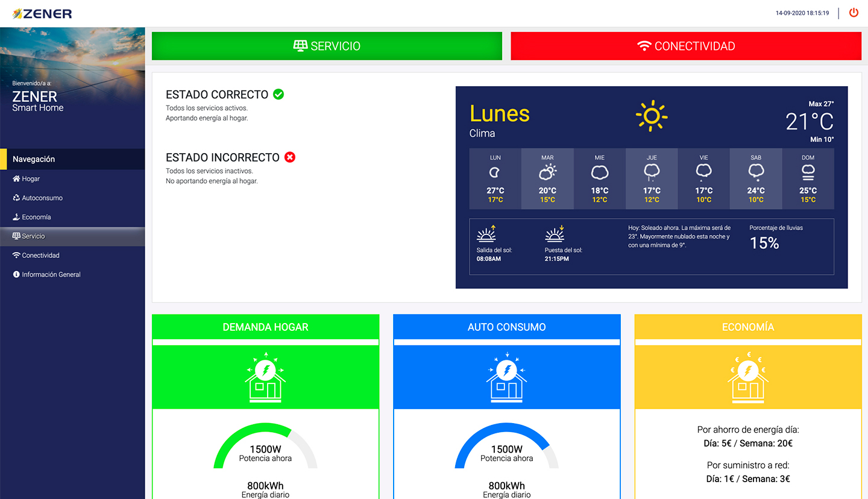Click the green check icon beside Estado Correcto
The width and height of the screenshot is (868, 499).
(278, 94)
